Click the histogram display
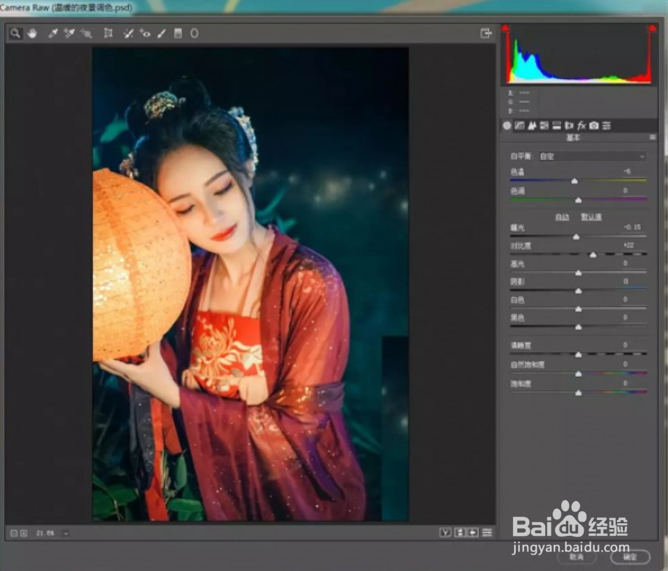The image size is (668, 571). [x=579, y=55]
